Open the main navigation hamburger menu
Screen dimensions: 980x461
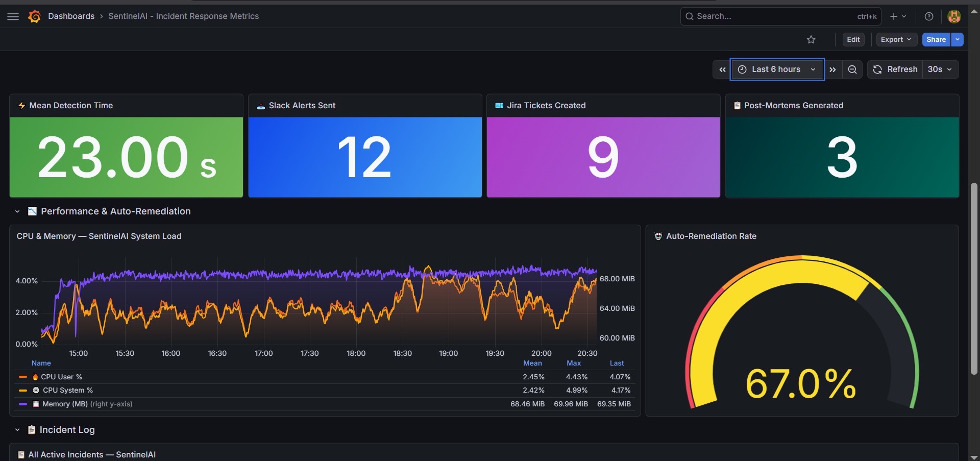13,16
